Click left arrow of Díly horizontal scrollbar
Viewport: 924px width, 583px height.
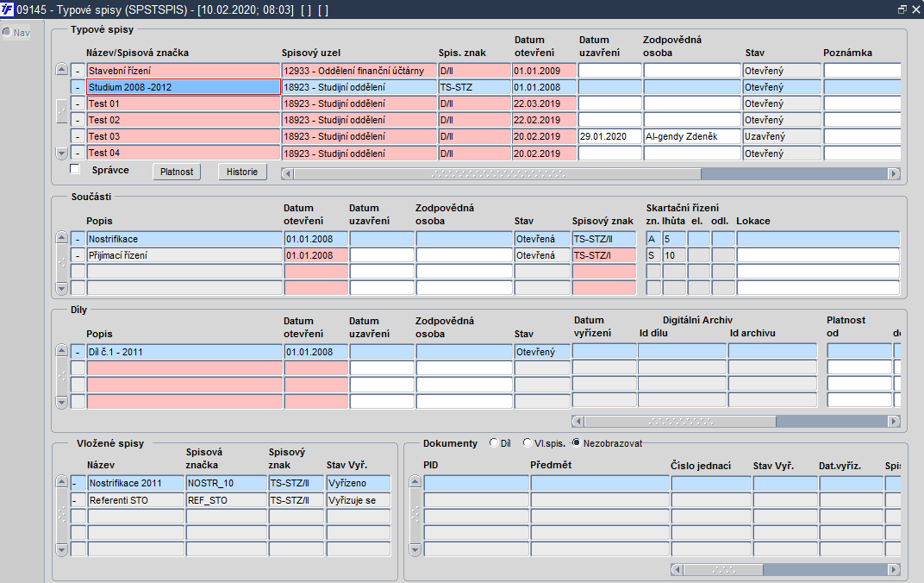(578, 422)
